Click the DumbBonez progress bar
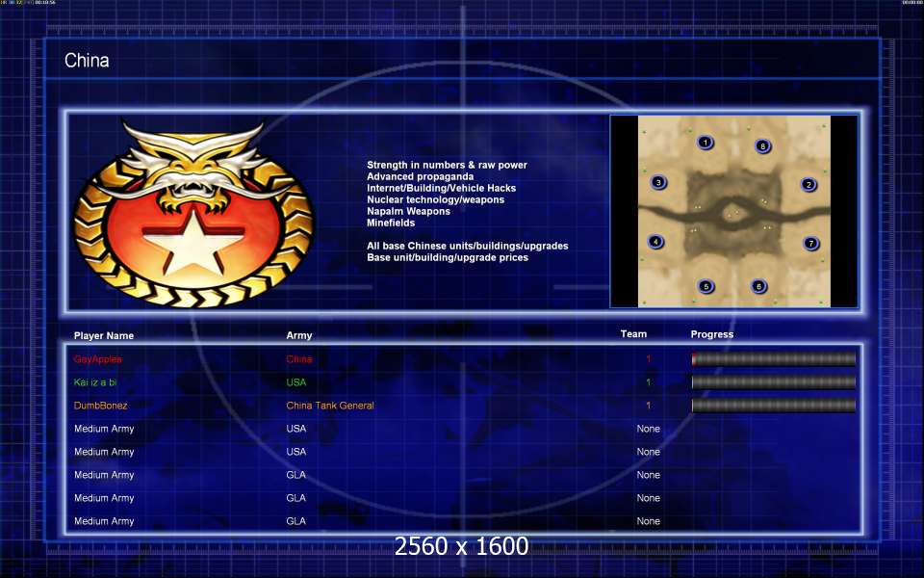This screenshot has width=924, height=578. click(774, 406)
